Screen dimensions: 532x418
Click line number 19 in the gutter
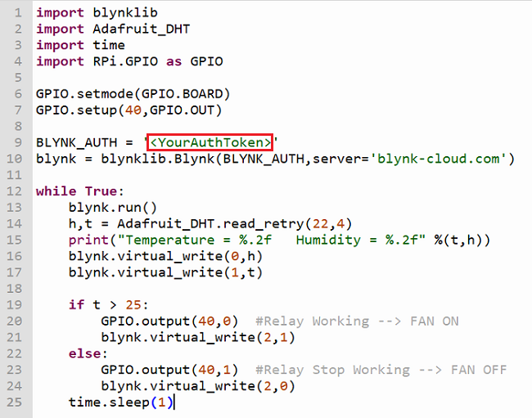pyautogui.click(x=14, y=305)
